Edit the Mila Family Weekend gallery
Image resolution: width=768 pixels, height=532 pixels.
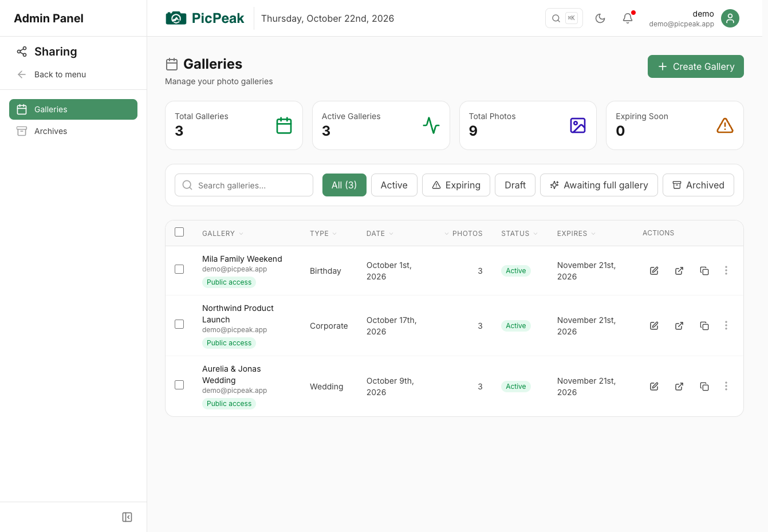[654, 271]
